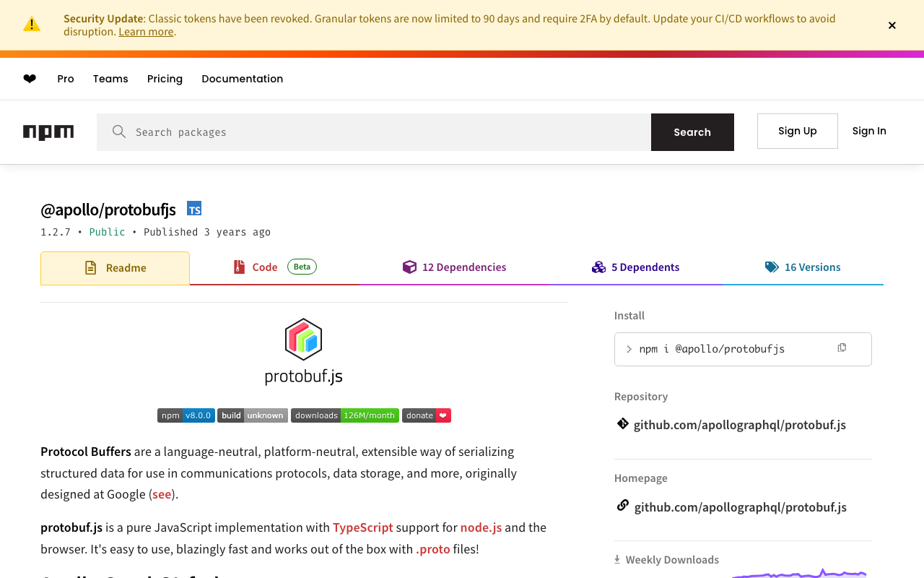Click the warning triangle icon in banner
Image resolution: width=924 pixels, height=578 pixels.
click(32, 25)
